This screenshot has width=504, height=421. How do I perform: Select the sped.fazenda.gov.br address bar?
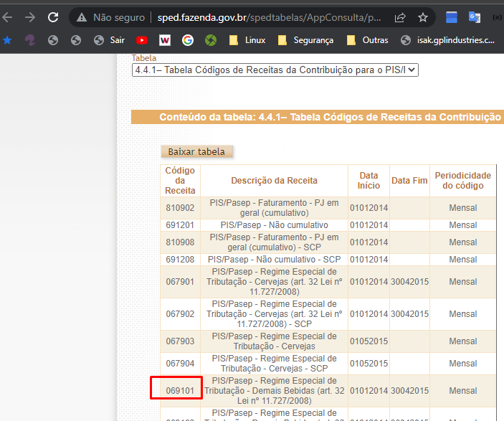pyautogui.click(x=270, y=17)
